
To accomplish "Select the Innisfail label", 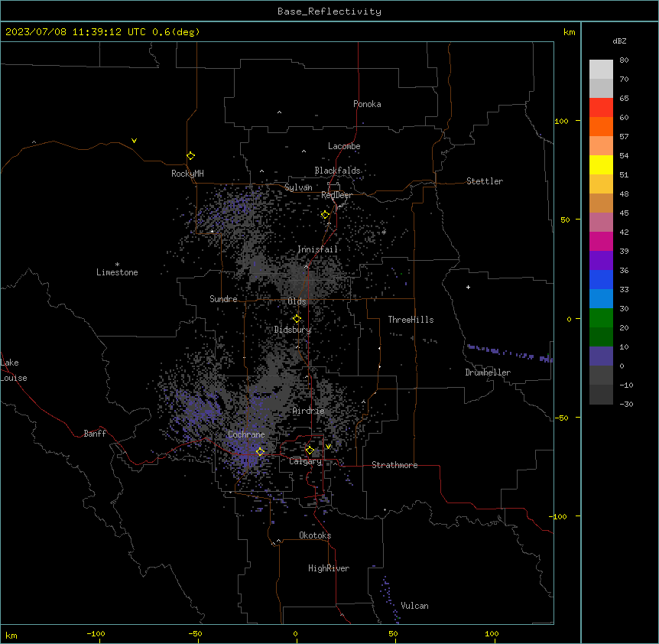I will (x=318, y=249).
